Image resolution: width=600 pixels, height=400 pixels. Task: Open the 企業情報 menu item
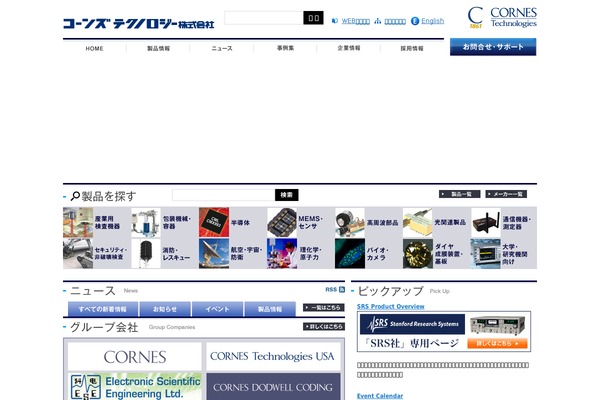pyautogui.click(x=349, y=48)
